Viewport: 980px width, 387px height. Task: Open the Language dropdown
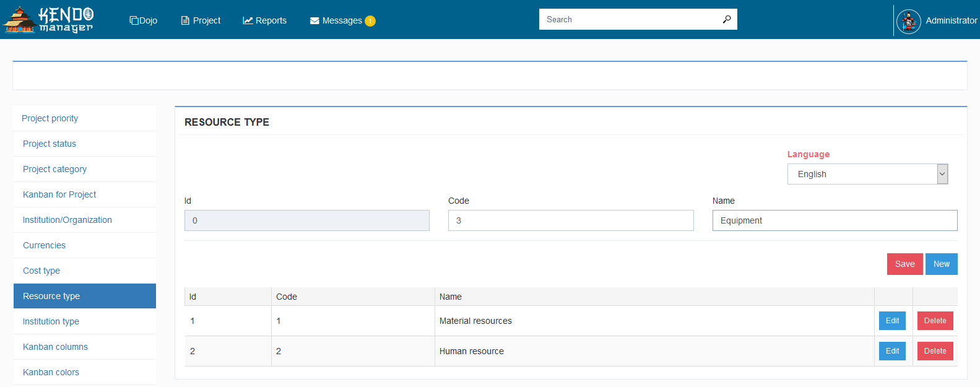click(867, 174)
